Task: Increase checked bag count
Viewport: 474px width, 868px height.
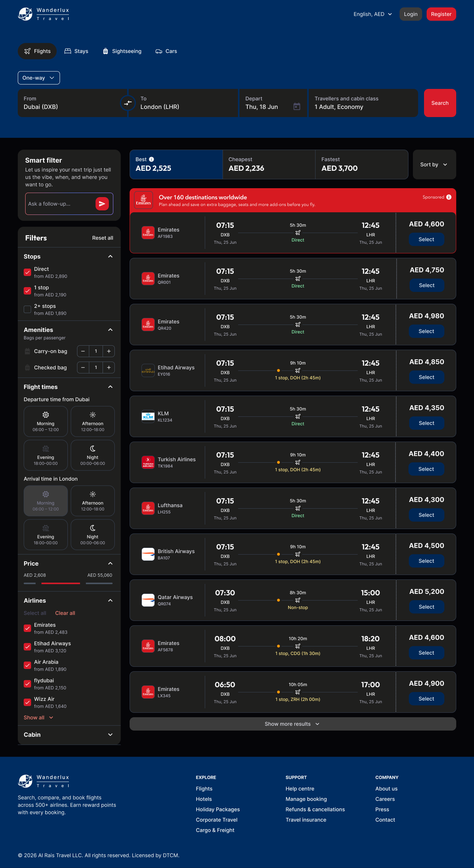Action: pyautogui.click(x=109, y=368)
